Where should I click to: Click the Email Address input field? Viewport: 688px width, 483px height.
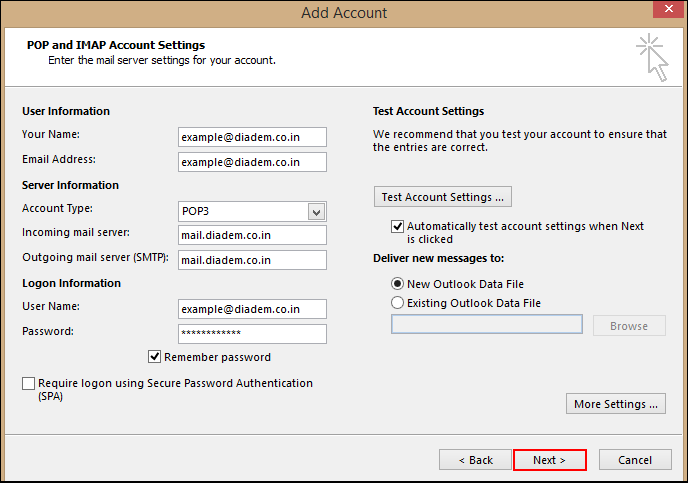pyautogui.click(x=252, y=162)
